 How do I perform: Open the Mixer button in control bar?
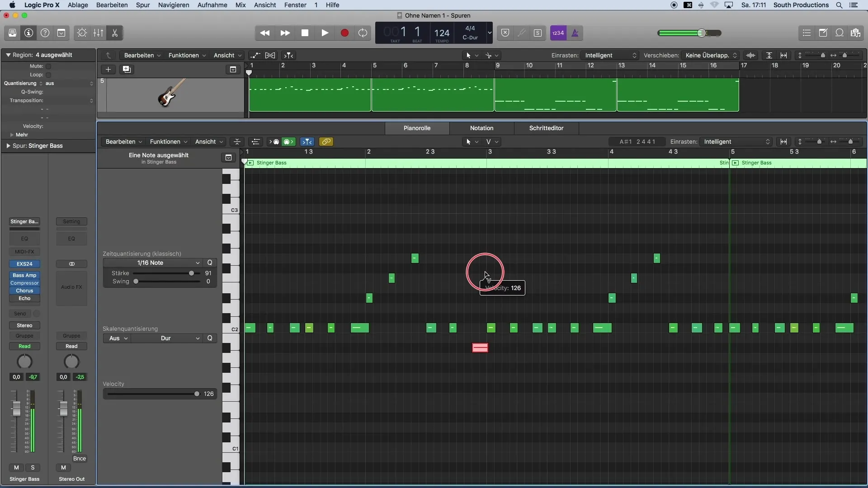98,33
